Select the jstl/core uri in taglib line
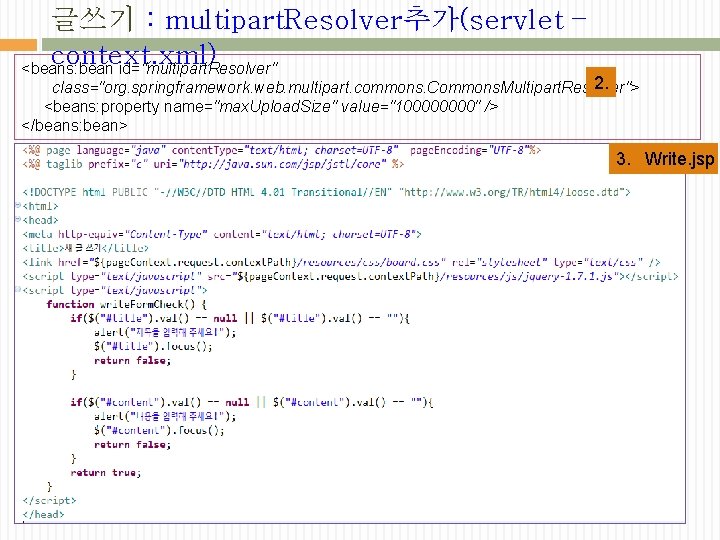The height and width of the screenshot is (540, 720). tap(282, 164)
